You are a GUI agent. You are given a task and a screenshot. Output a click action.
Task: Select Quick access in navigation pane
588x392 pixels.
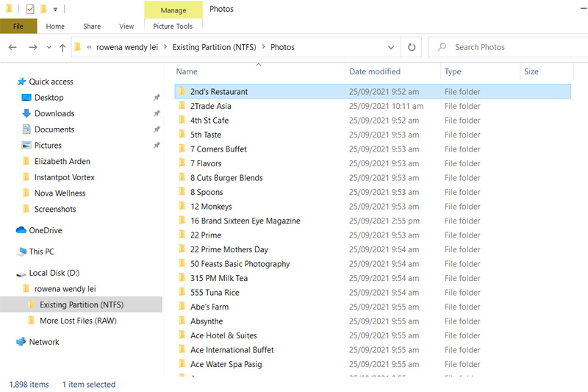(x=51, y=82)
